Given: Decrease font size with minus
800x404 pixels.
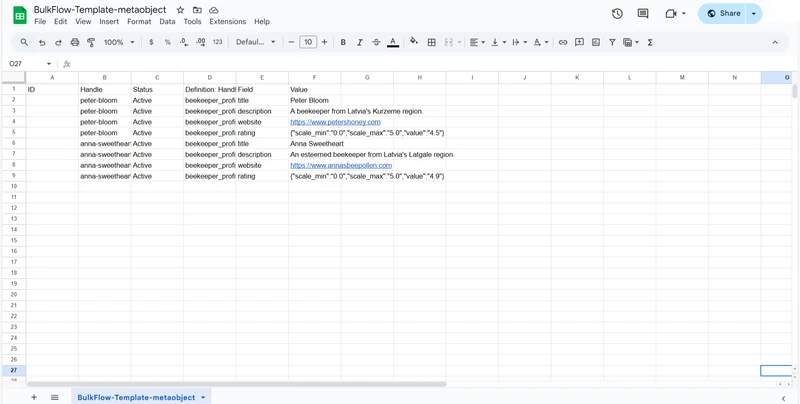Looking at the screenshot, I should pos(291,42).
